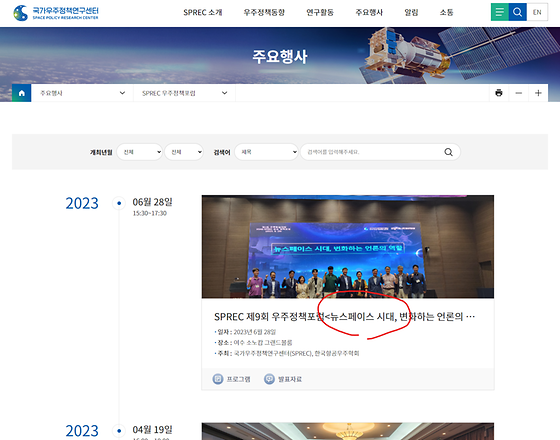Screen dimensions: 560x440
Task: Open the SPREC 제9회 우주정책포럼 event title
Action: click(344, 317)
